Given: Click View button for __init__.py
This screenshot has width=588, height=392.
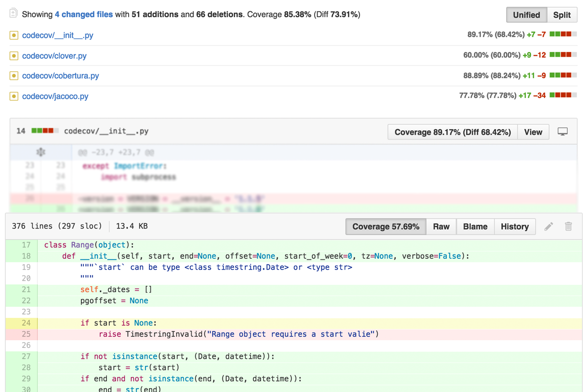Looking at the screenshot, I should coord(533,132).
